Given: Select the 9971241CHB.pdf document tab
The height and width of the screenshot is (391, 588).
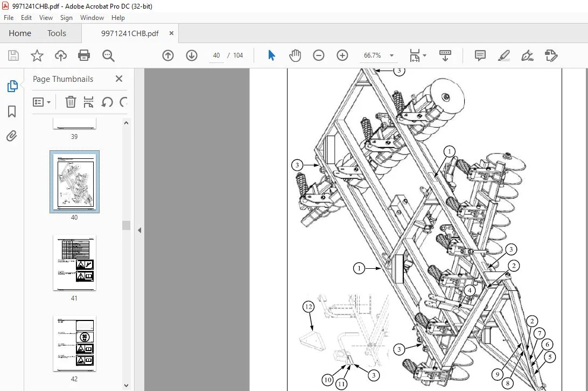Looking at the screenshot, I should [x=130, y=33].
